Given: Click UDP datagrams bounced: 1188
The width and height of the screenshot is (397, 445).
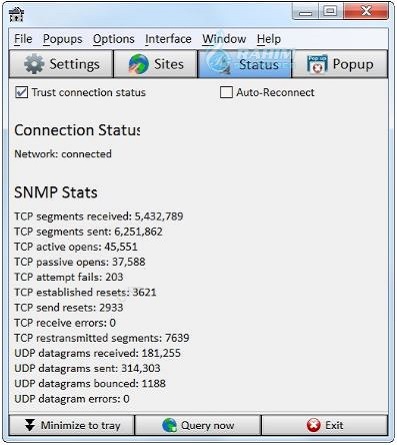Looking at the screenshot, I should point(90,384).
